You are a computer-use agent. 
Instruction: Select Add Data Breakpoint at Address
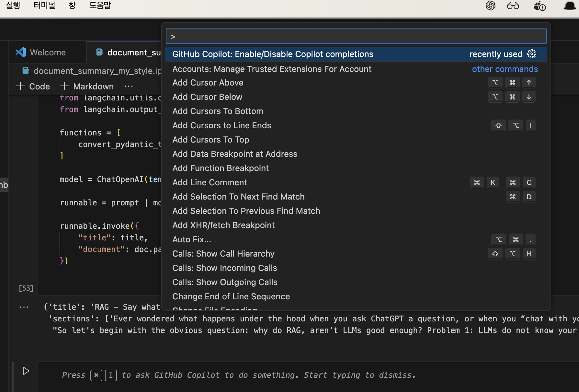pyautogui.click(x=356, y=154)
